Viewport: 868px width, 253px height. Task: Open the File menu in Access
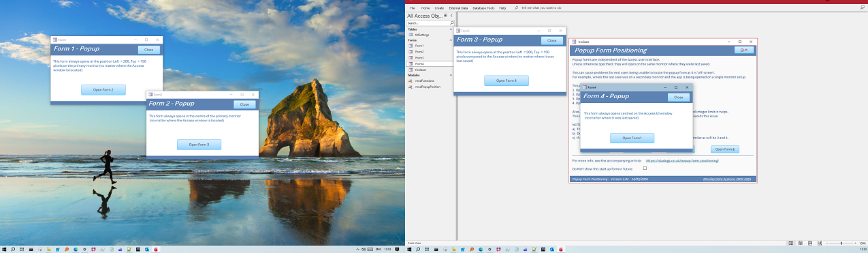point(412,8)
